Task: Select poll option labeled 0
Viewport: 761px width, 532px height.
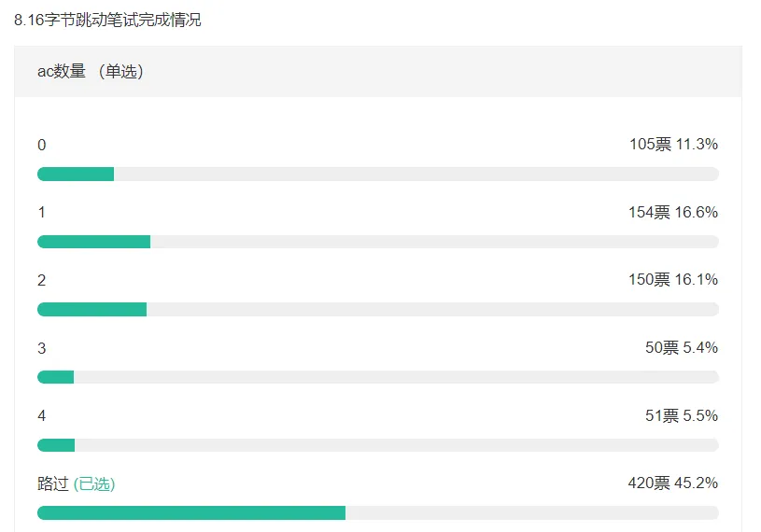Action: (42, 145)
